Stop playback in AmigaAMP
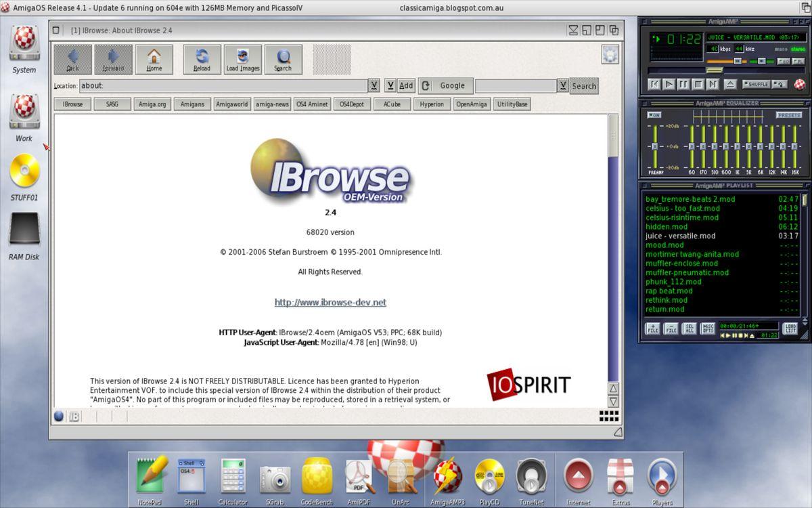This screenshot has width=812, height=508. (698, 85)
